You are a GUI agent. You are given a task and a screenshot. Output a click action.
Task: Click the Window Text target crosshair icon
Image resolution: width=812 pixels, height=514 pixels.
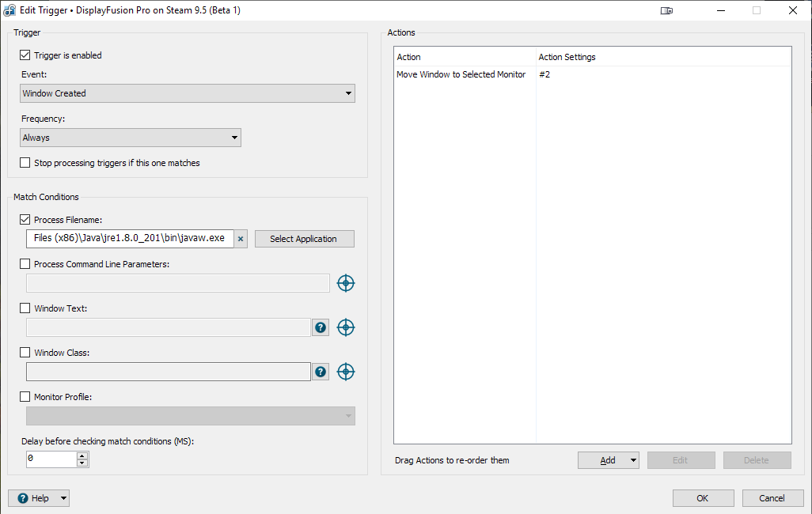coord(346,327)
